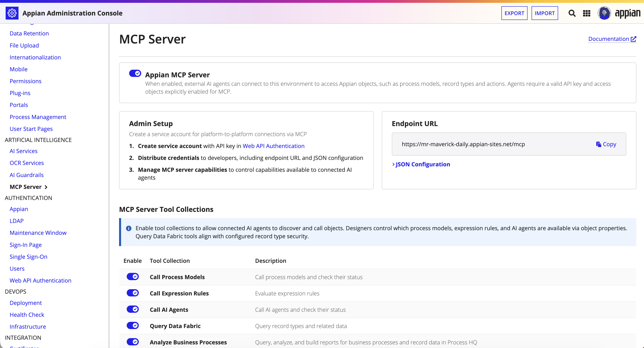Open AI Services page
This screenshot has height=348, width=644.
pyautogui.click(x=24, y=151)
